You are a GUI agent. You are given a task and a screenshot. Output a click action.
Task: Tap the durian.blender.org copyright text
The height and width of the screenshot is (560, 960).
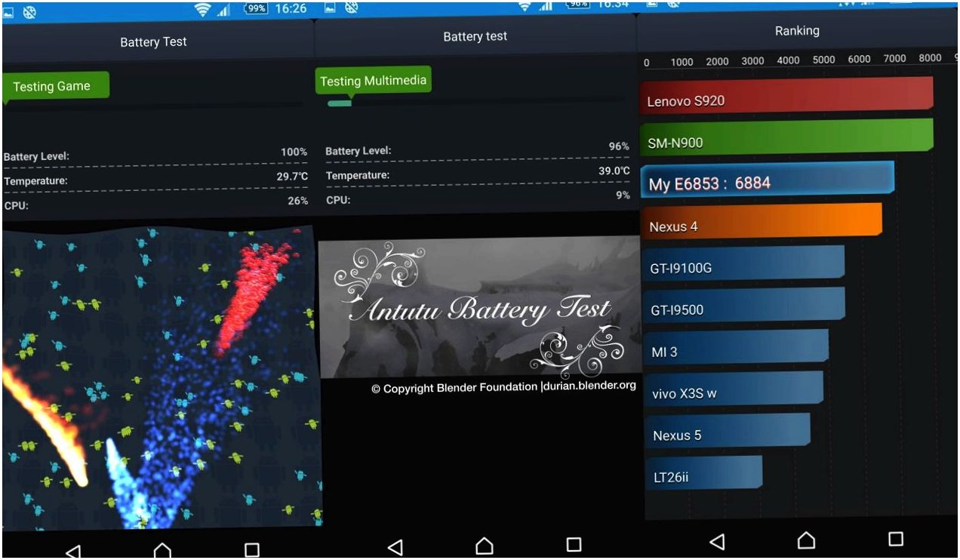click(x=504, y=388)
